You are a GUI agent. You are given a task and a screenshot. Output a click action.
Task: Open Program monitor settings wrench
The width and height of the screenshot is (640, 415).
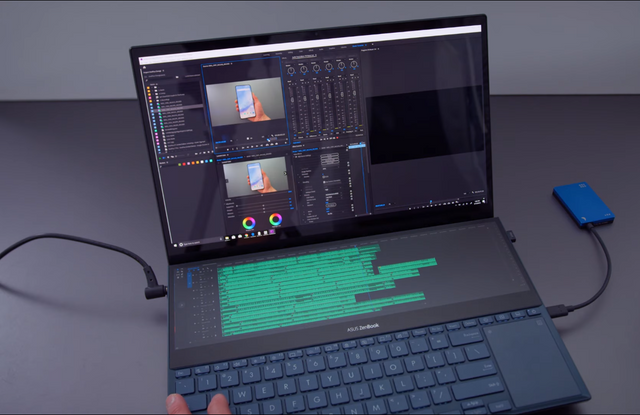[x=473, y=192]
